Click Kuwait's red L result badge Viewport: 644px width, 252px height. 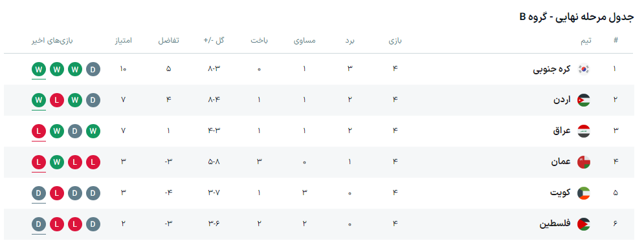coord(57,193)
